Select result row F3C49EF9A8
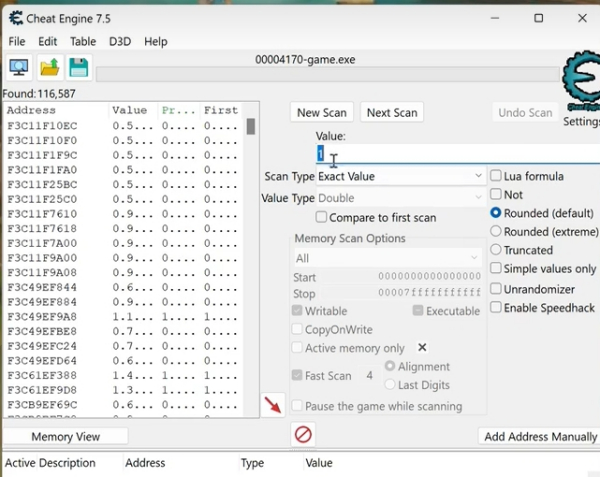Screen dimensions: 600x477 pos(124,317)
